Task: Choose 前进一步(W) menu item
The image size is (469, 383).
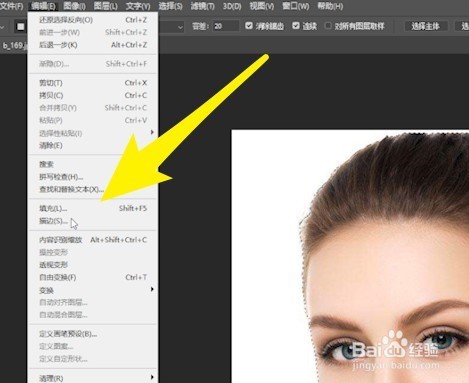Action: coord(93,32)
